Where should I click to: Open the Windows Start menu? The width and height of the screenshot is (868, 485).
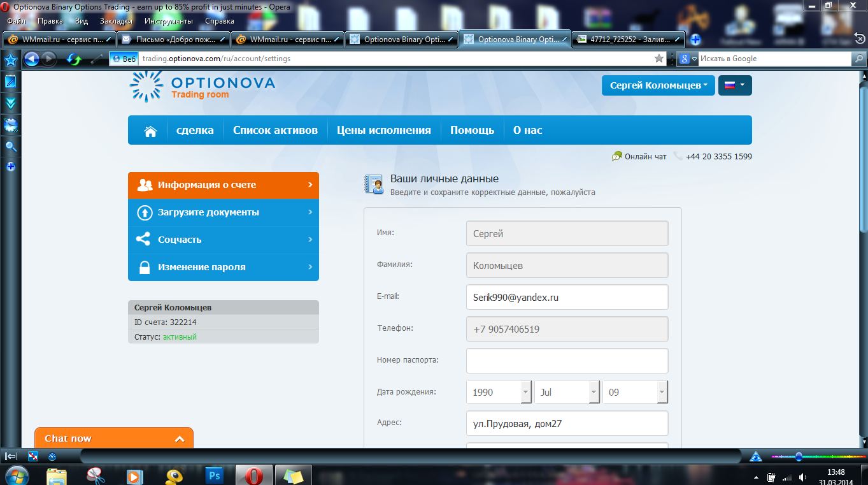point(16,475)
